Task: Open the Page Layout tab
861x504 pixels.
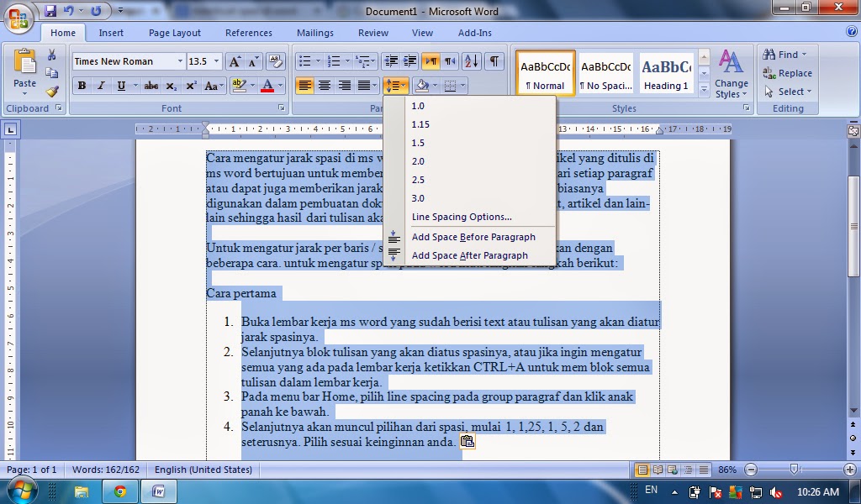Action: click(175, 33)
